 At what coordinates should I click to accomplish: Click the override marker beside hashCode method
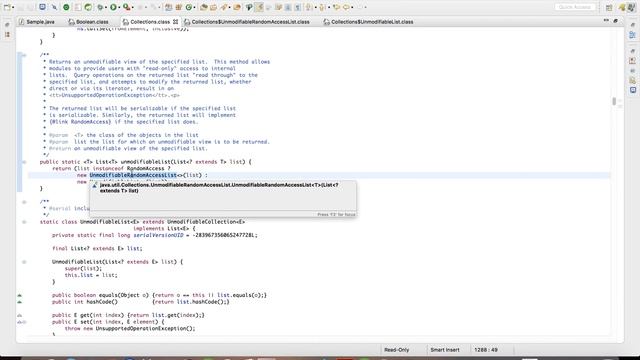(x=20, y=302)
